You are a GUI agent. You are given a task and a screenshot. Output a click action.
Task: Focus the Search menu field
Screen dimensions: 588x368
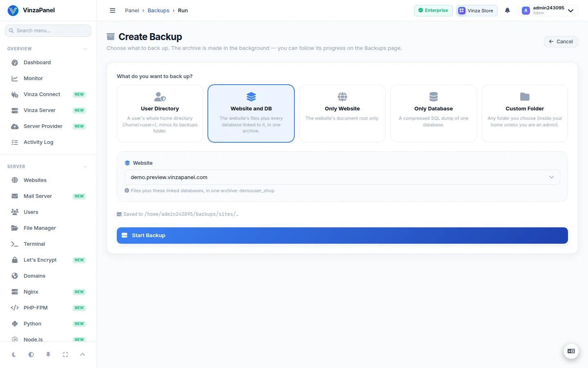click(48, 31)
